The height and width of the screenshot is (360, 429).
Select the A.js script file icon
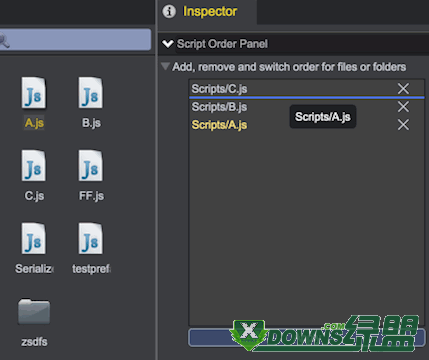pos(34,93)
